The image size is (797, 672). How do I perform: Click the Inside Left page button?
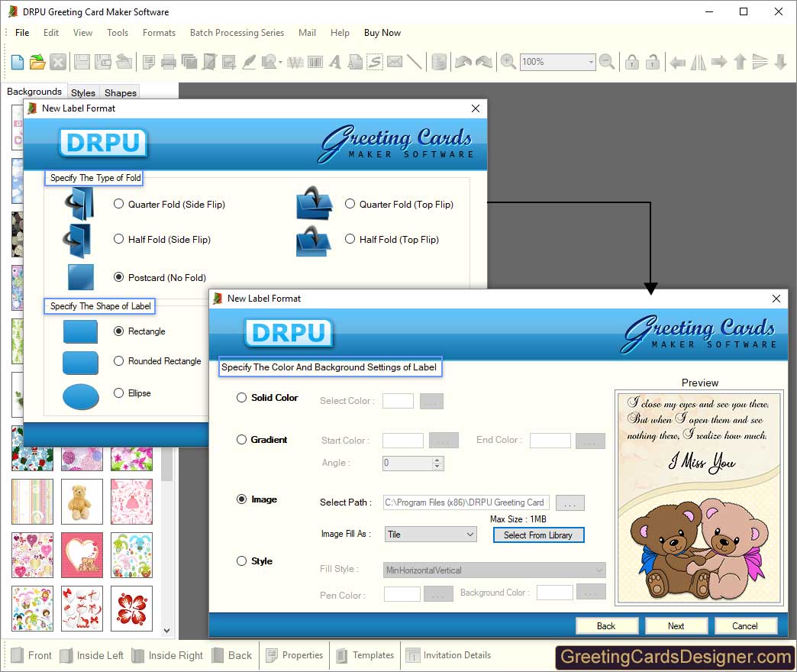pos(92,655)
